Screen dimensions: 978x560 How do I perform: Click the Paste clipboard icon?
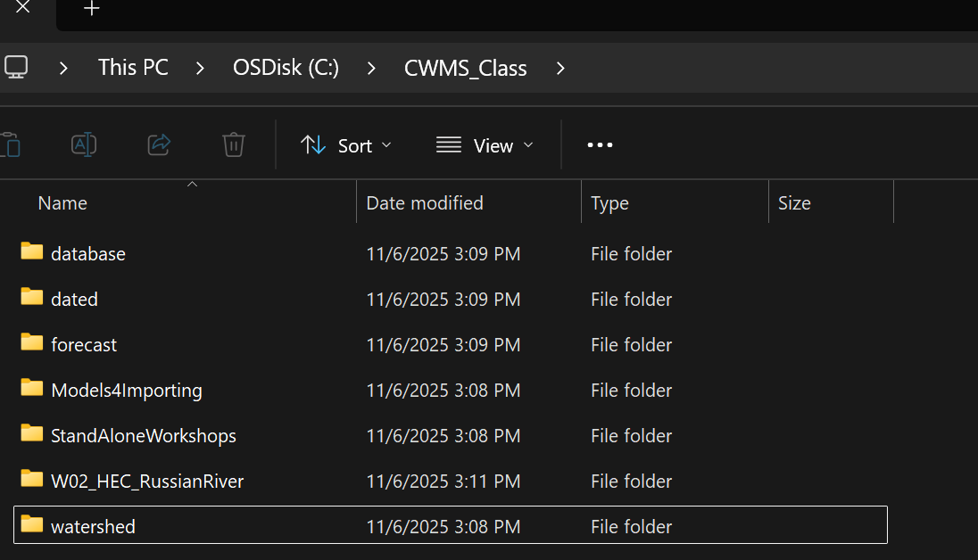click(11, 144)
